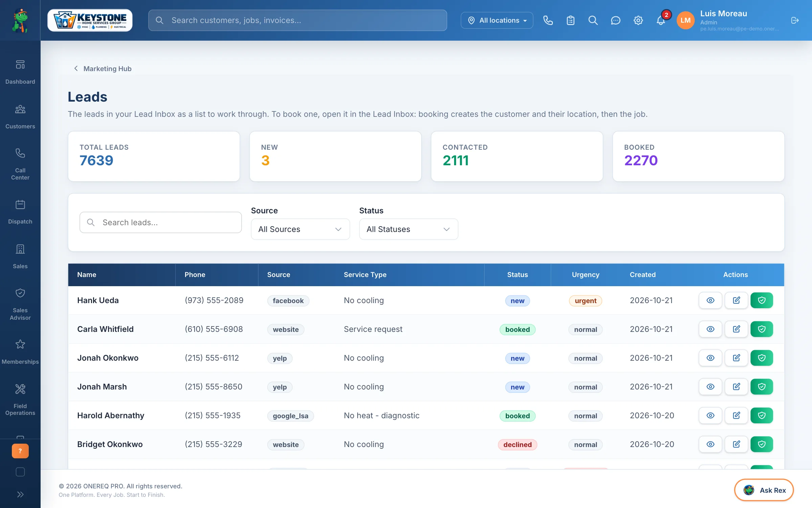View Carla Whitfield lead with eye icon

[710, 329]
